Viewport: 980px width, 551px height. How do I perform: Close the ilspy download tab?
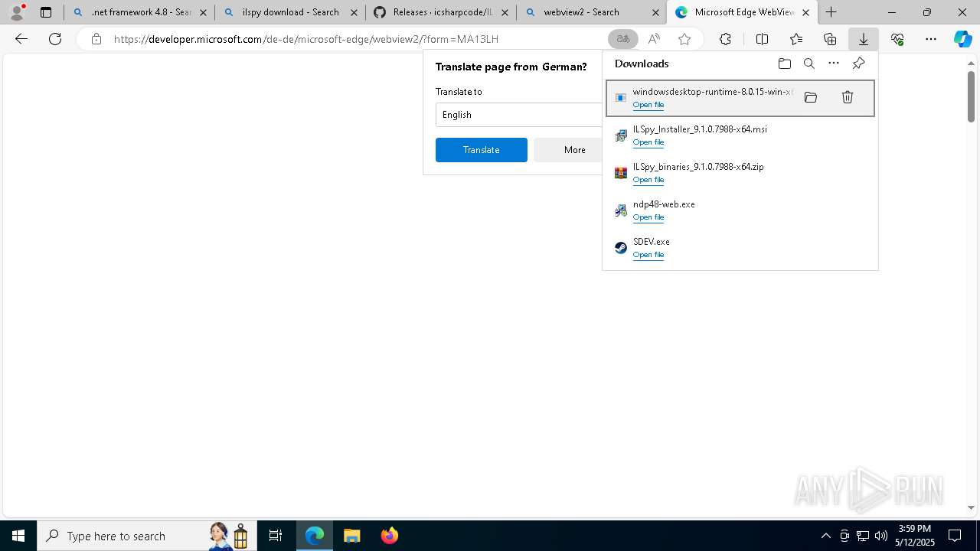click(x=354, y=12)
